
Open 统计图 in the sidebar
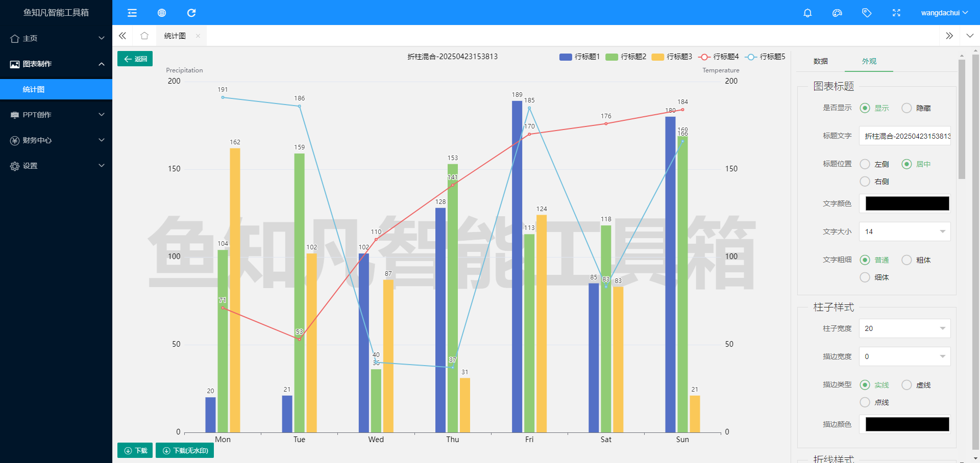[56, 89]
